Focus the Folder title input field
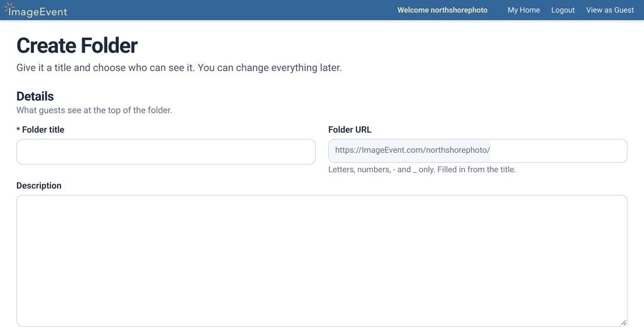The height and width of the screenshot is (330, 644). [166, 152]
